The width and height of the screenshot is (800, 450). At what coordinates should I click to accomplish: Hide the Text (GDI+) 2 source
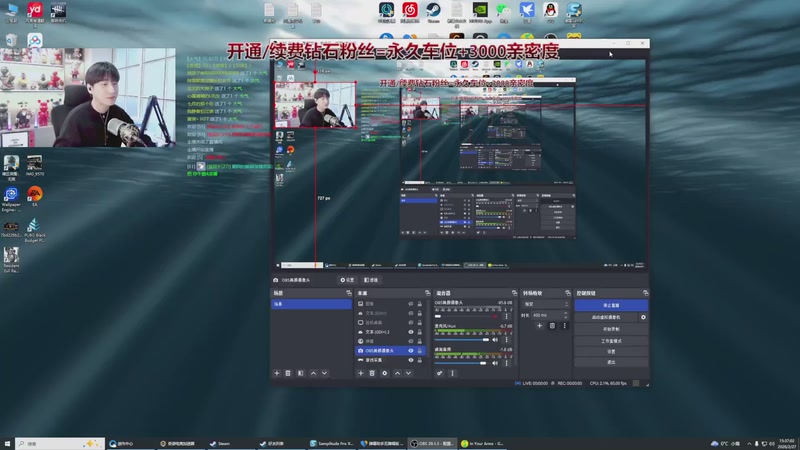(411, 332)
